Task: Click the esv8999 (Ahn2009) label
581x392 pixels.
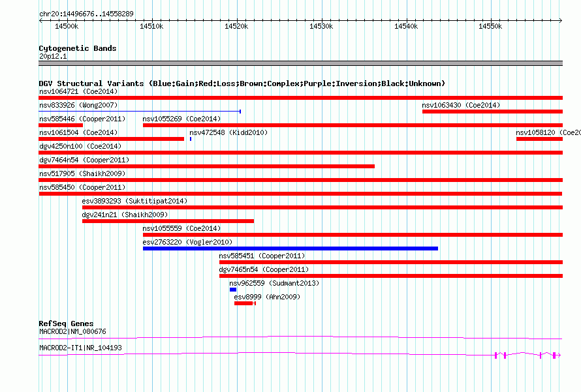Action: click(x=267, y=297)
